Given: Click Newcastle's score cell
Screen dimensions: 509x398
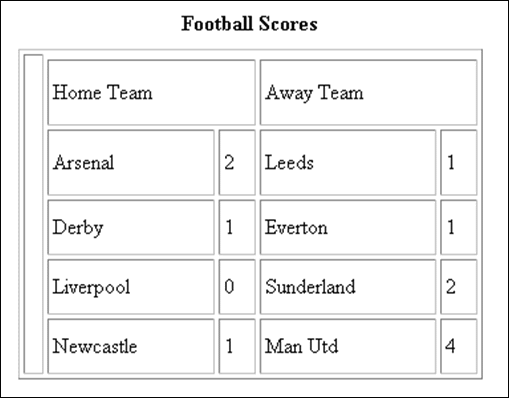Looking at the screenshot, I should pyautogui.click(x=237, y=346).
